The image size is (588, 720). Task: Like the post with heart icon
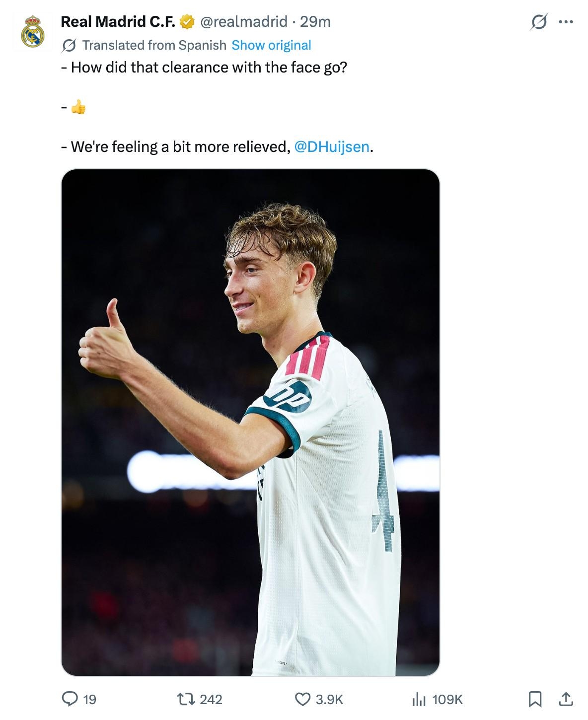coord(302,699)
